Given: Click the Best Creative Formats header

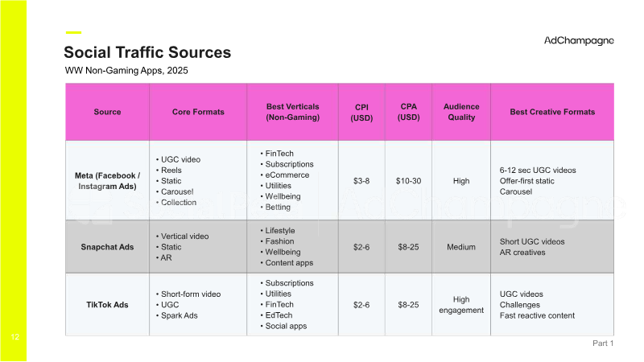Looking at the screenshot, I should point(552,112).
